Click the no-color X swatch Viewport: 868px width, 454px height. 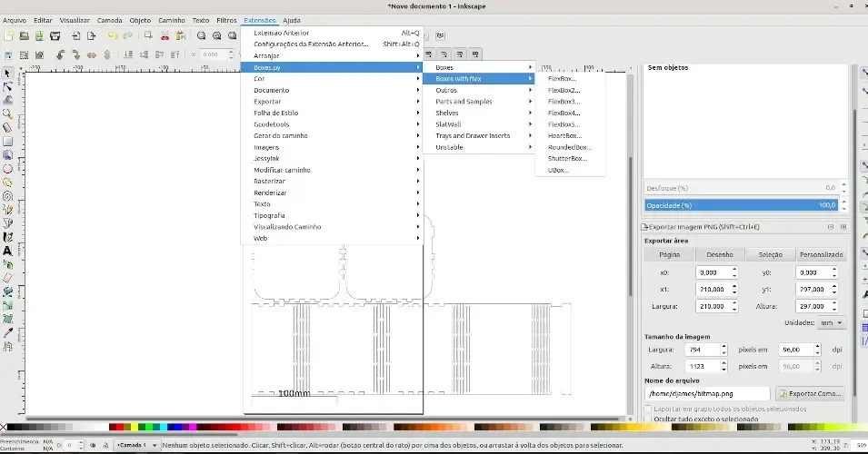pos(4,427)
